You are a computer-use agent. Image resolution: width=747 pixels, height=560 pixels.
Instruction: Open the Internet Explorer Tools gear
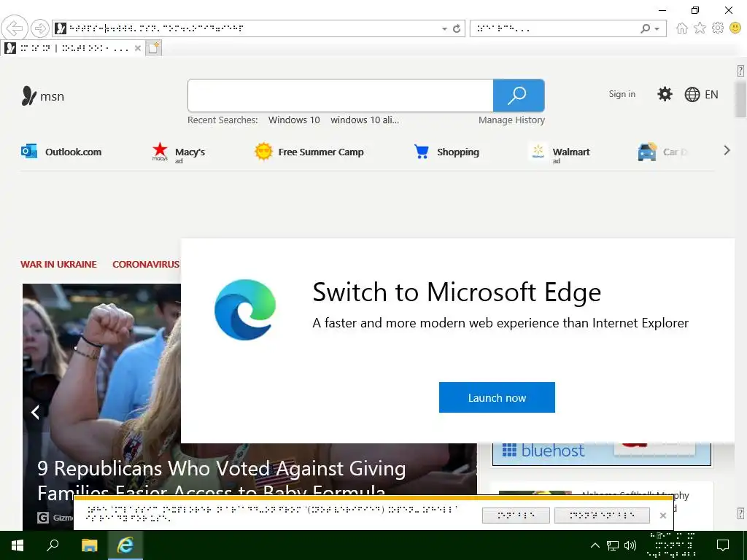[x=718, y=28]
